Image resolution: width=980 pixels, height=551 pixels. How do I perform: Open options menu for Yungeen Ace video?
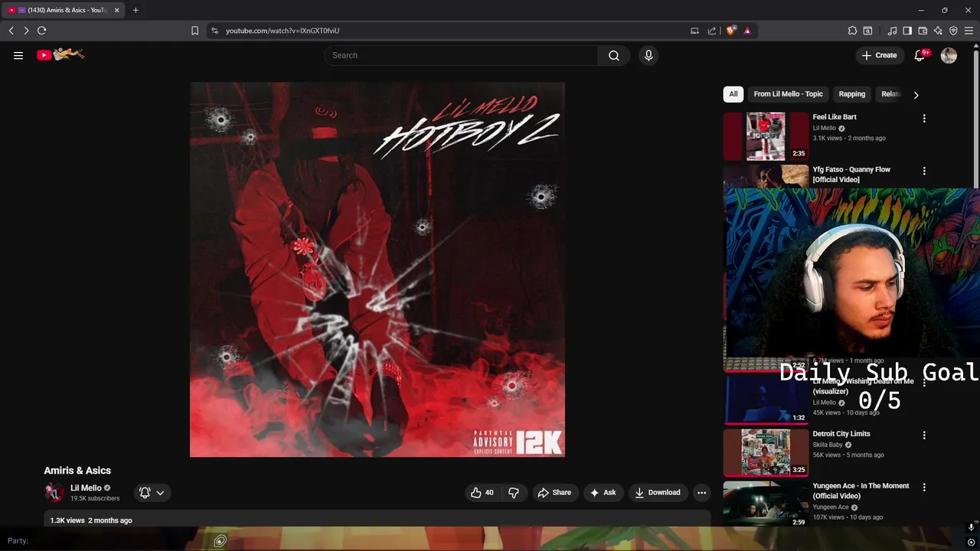(924, 487)
